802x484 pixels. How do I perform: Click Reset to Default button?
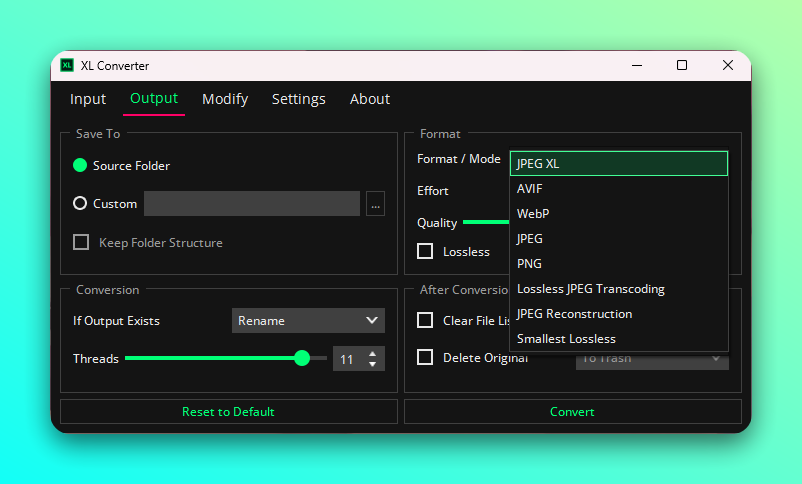tap(228, 412)
